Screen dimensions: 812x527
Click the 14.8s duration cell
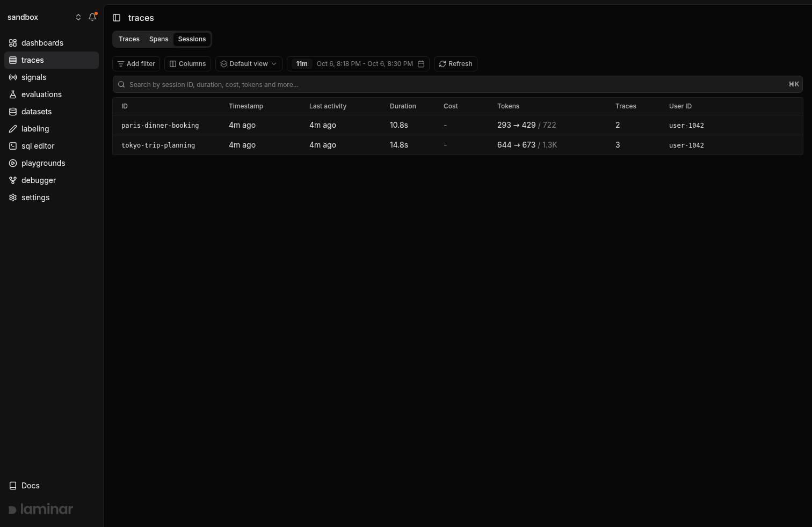point(399,145)
